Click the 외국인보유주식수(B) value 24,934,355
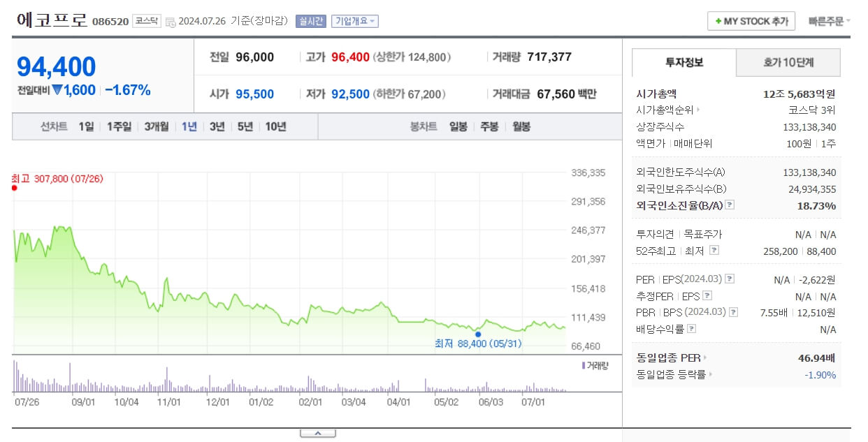The image size is (868, 442). coord(812,189)
